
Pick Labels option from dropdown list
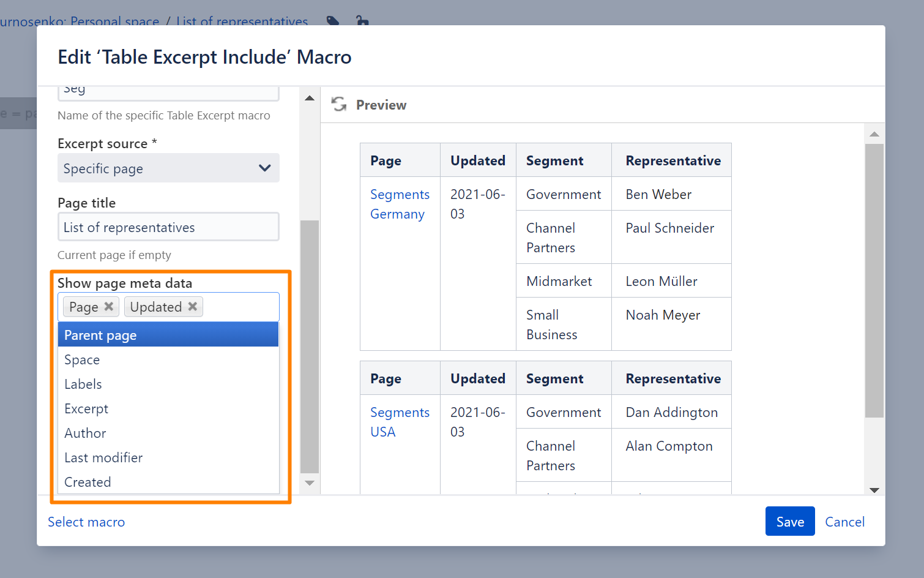(168, 384)
